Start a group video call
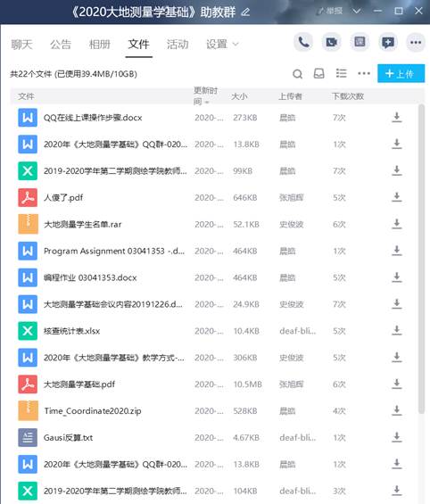The image size is (430, 504). click(x=331, y=42)
